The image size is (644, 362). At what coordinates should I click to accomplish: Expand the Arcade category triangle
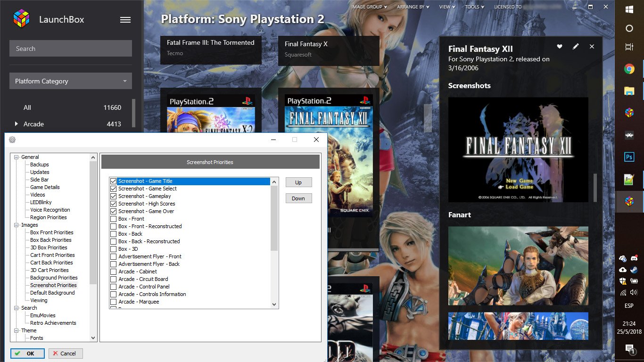17,124
